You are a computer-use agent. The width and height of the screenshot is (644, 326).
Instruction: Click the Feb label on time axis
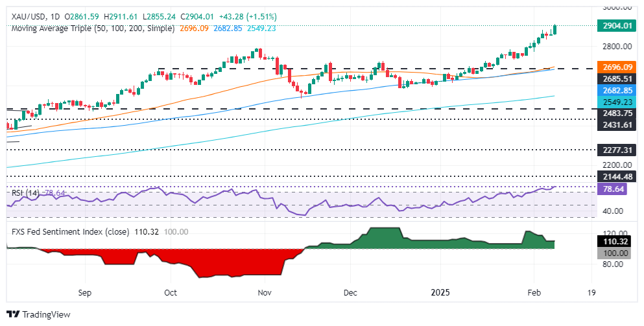pos(534,292)
